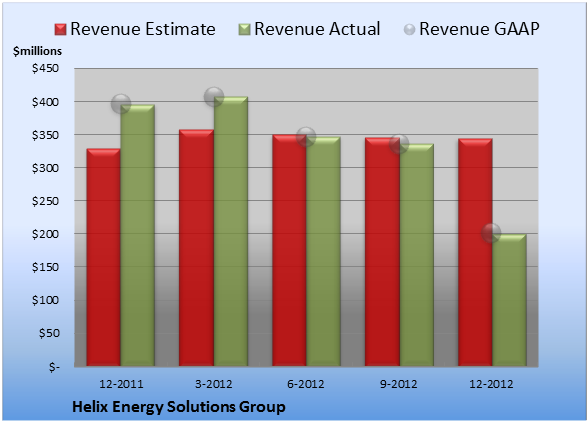Click the "$300" axis value
Image resolution: width=588 pixels, height=422 pixels.
[x=45, y=168]
